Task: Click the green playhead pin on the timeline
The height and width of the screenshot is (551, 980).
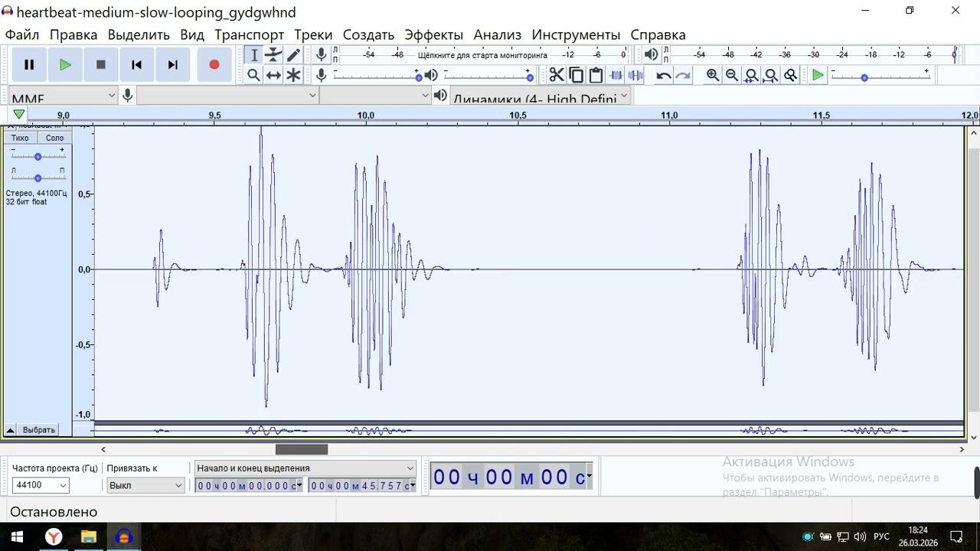Action: (x=19, y=115)
